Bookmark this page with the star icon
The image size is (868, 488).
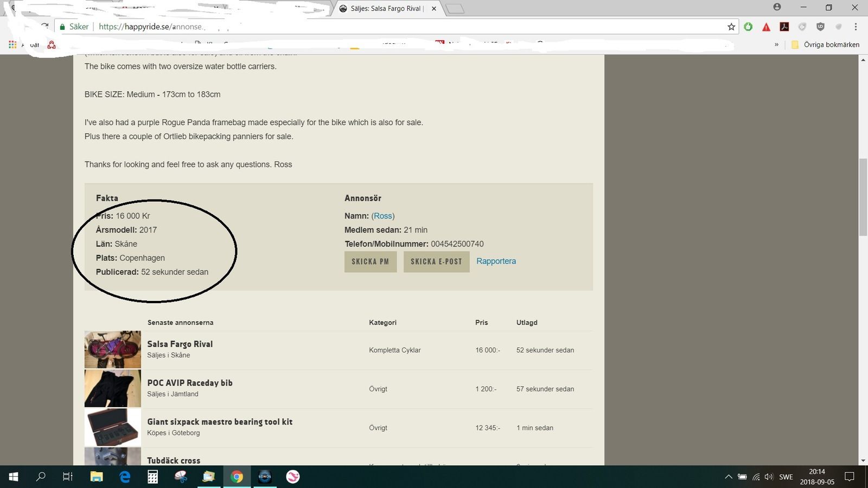tap(731, 27)
